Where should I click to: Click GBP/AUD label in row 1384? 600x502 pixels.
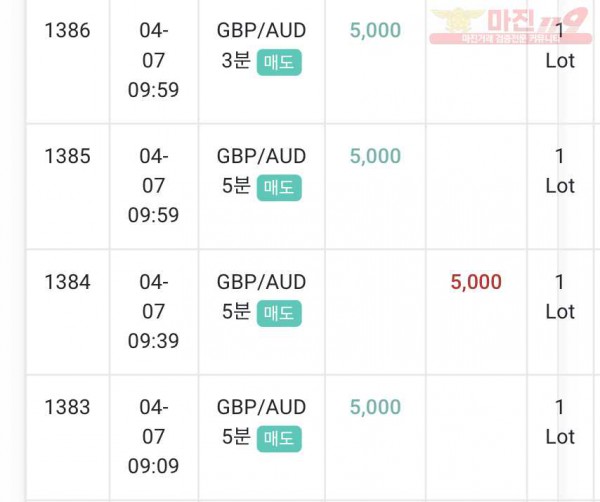coord(261,282)
